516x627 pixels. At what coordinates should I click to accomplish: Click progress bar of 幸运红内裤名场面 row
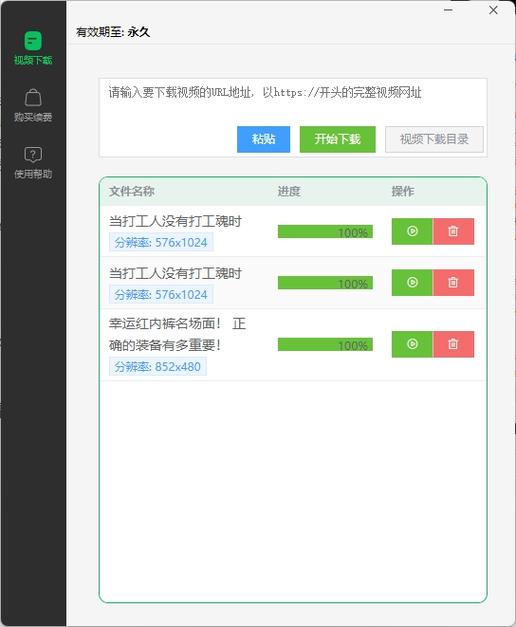(x=325, y=345)
